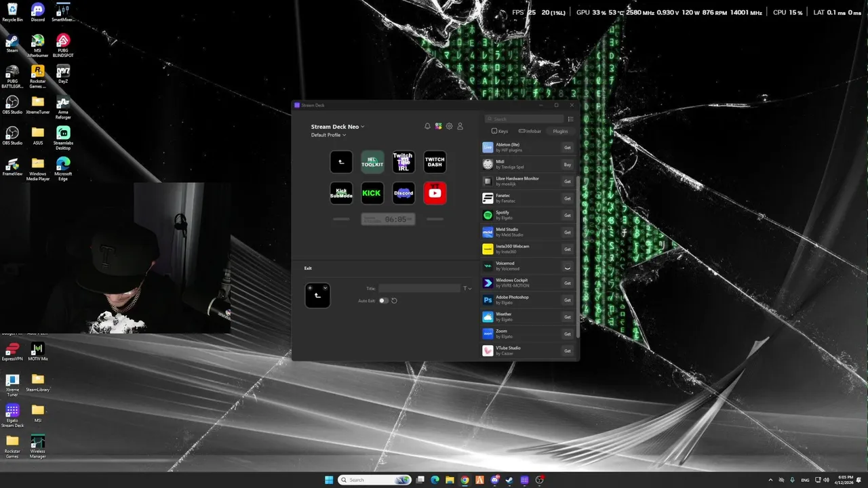Click the Ableton (lite) plugin icon
This screenshot has width=868, height=488.
[x=488, y=147]
